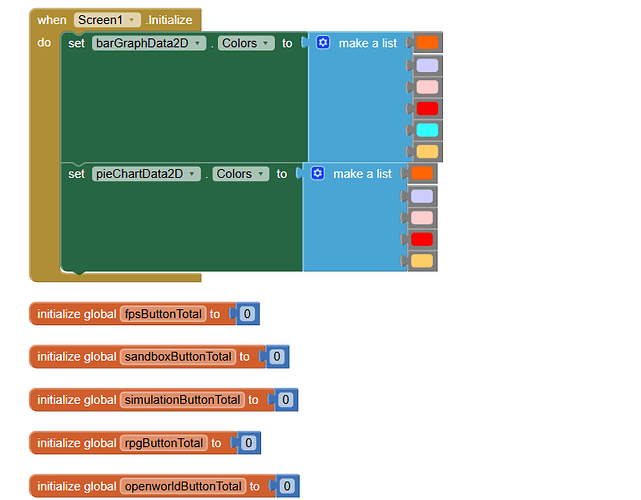Edit the openworldButtonTotal variable name
The width and height of the screenshot is (641, 500).
183,486
